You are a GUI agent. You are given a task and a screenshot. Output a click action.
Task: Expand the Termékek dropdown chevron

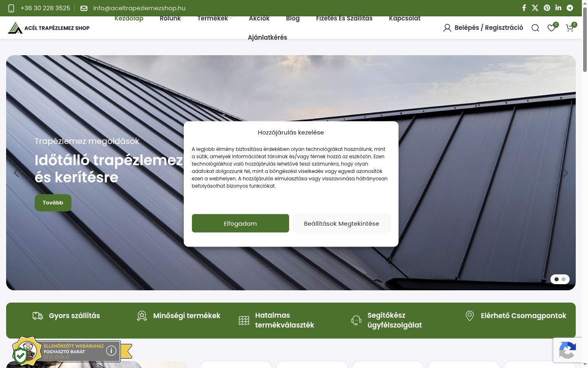tap(231, 18)
